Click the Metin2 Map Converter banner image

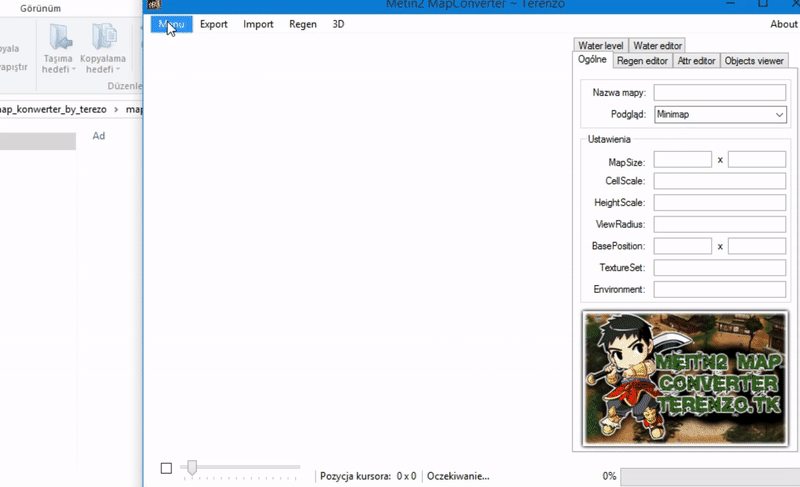[685, 378]
